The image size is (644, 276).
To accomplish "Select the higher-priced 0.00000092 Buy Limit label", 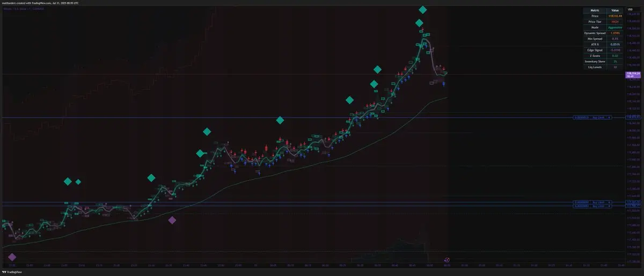I will [598, 202].
